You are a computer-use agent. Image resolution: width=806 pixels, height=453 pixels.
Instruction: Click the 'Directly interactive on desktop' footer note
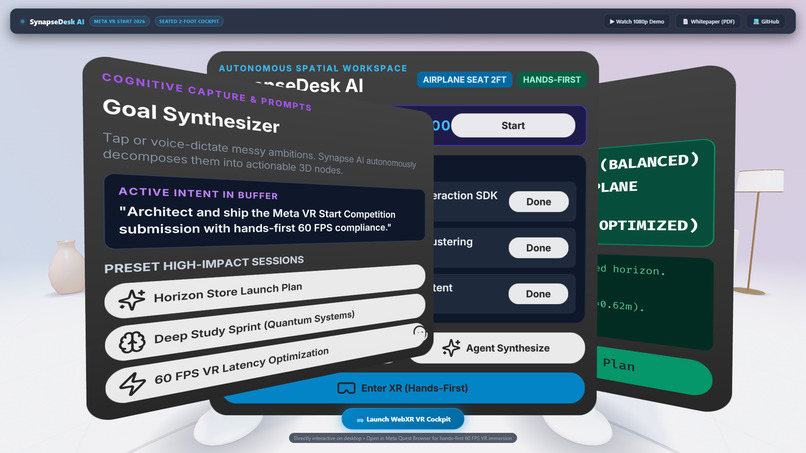coord(403,438)
